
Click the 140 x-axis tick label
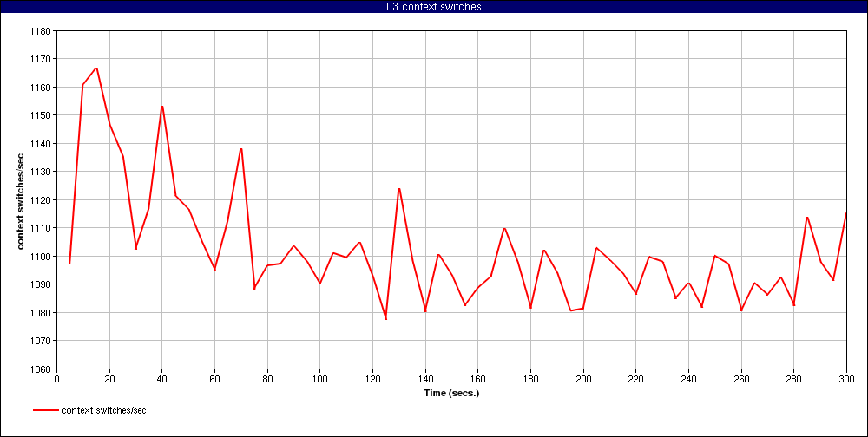coord(425,380)
